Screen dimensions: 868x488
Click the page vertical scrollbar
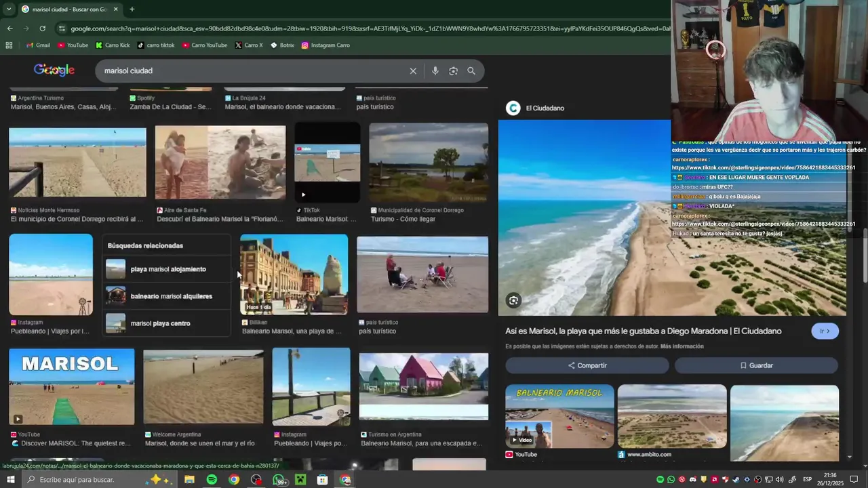pyautogui.click(x=865, y=256)
